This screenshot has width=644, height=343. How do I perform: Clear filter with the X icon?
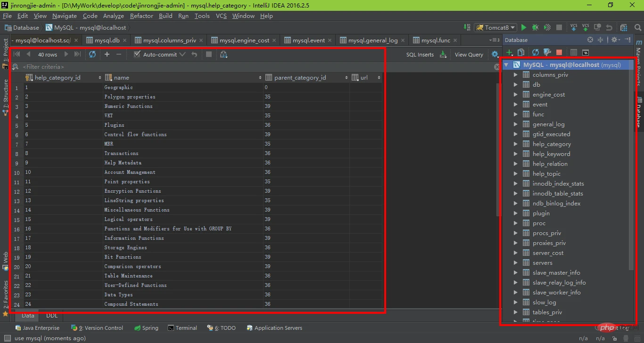pyautogui.click(x=496, y=67)
